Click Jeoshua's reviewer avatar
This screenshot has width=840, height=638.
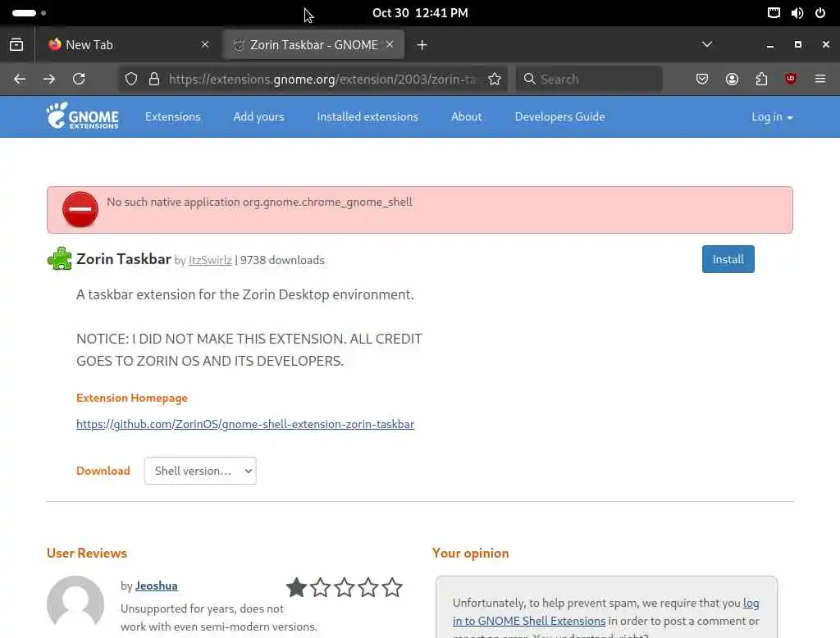[x=75, y=603]
